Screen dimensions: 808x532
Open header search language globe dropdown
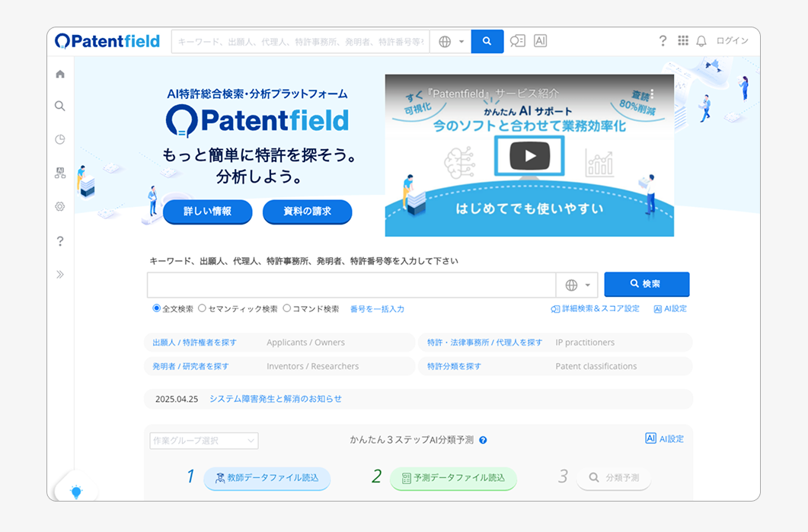coord(451,42)
